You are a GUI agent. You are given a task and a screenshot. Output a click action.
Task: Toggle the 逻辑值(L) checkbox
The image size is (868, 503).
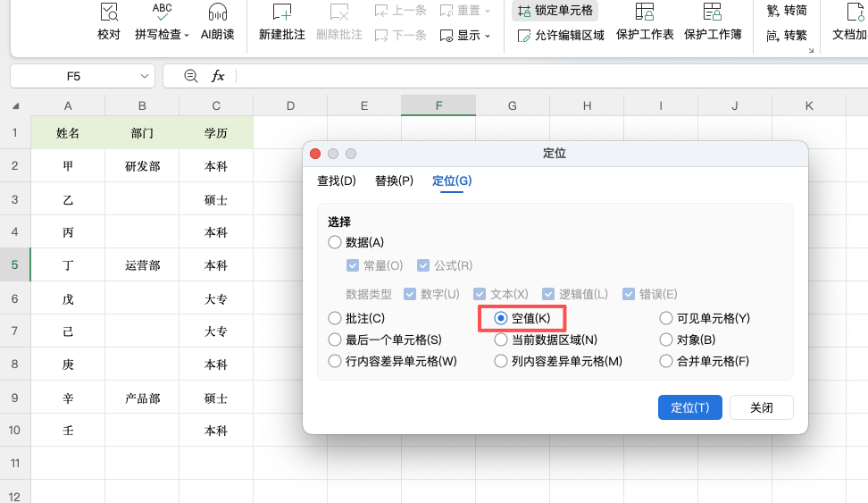(548, 294)
